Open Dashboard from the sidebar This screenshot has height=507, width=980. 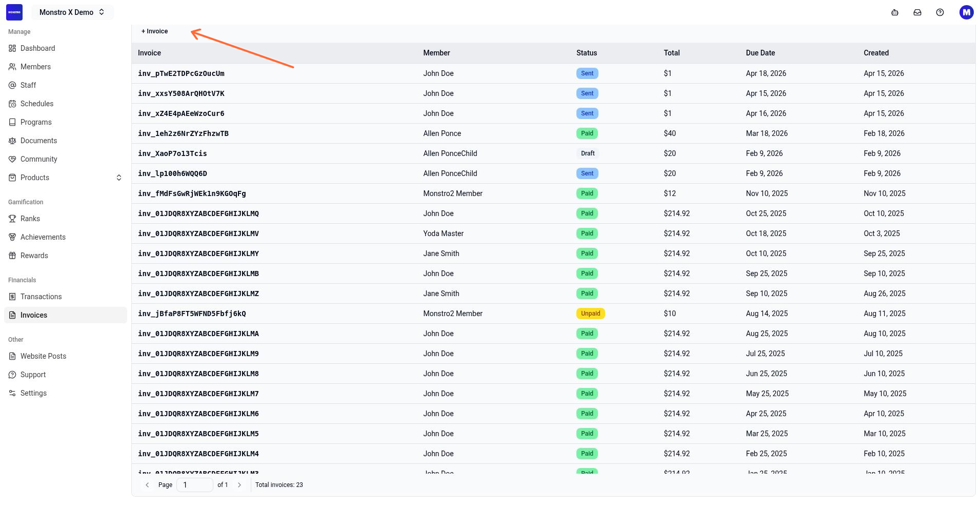point(66,48)
